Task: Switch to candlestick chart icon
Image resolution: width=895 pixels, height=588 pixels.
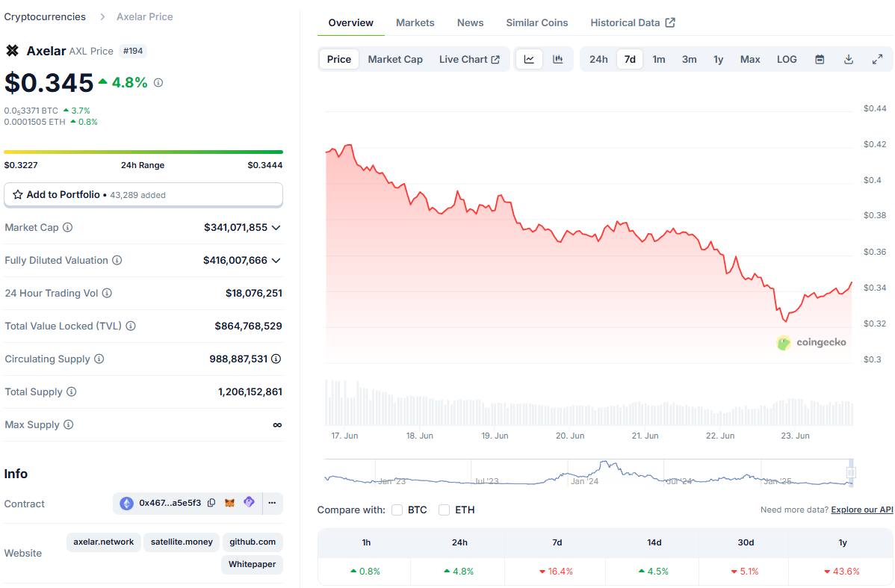Action: (557, 59)
